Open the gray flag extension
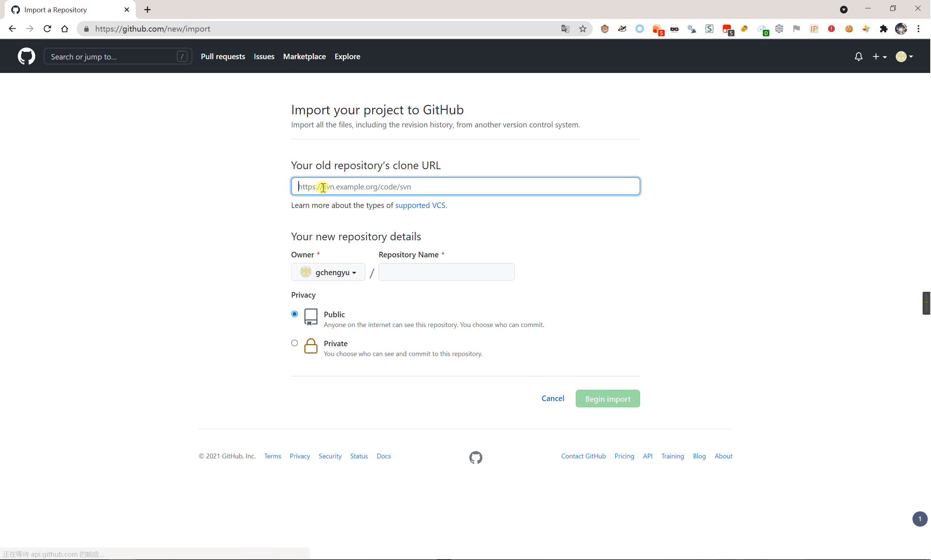Screen dimensions: 931x560 (x=796, y=29)
